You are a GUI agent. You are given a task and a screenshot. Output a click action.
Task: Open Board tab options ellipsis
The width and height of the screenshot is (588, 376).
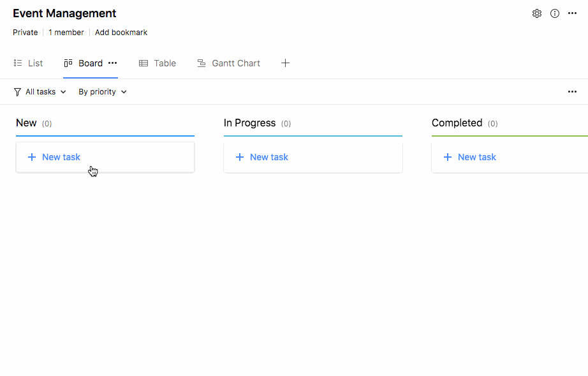pos(113,63)
